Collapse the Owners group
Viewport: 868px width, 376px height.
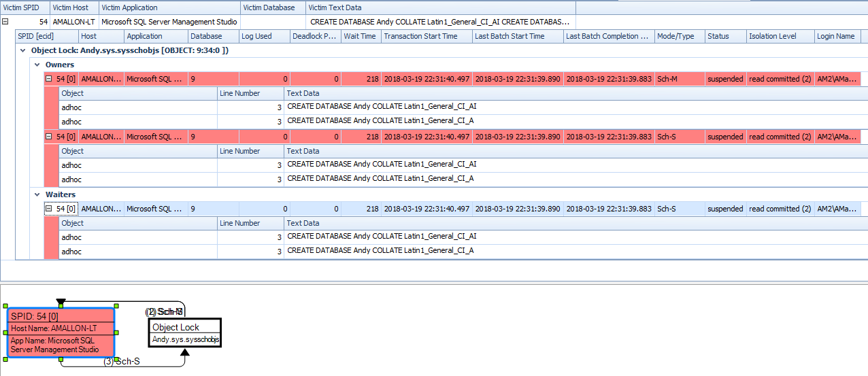point(37,65)
